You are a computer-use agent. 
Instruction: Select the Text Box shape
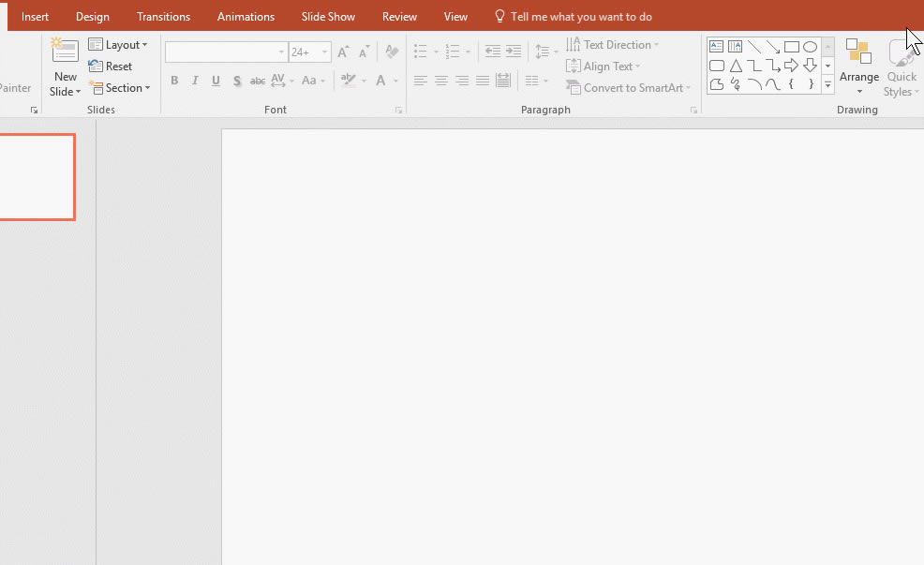[716, 47]
